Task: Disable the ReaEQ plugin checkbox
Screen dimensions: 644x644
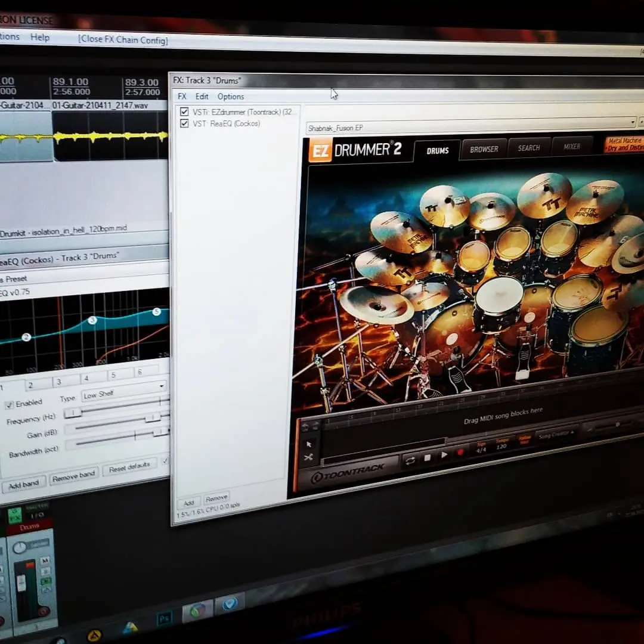Action: 184,123
